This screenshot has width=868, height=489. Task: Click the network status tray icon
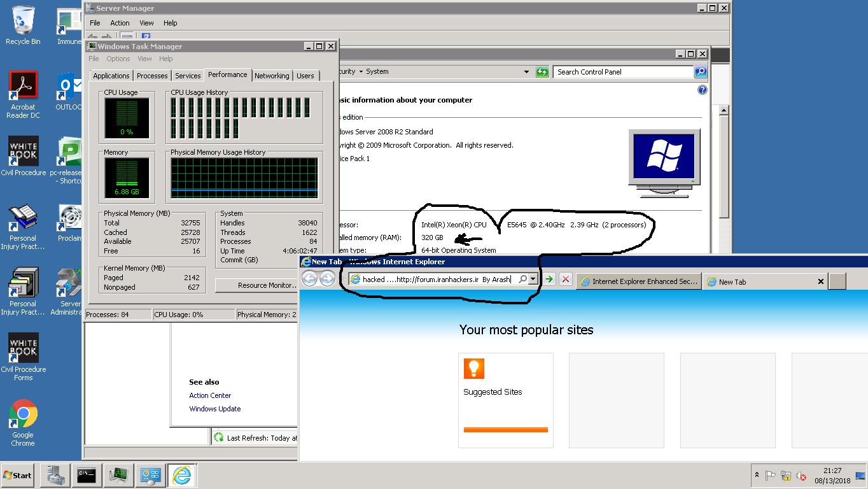coord(786,476)
